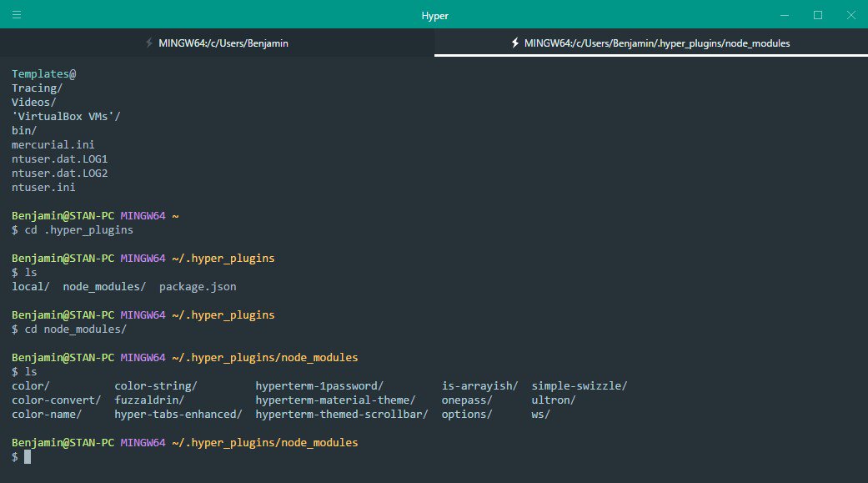Select "package.json" in the ls output

pyautogui.click(x=197, y=286)
